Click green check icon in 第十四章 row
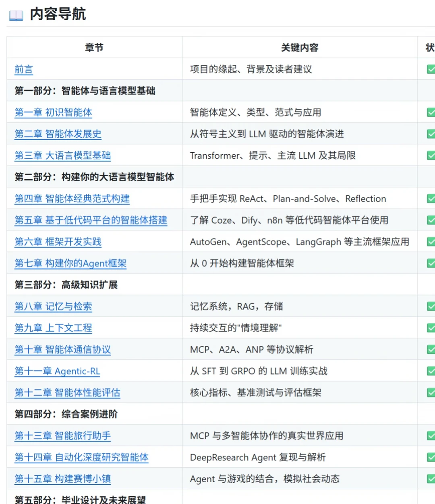The height and width of the screenshot is (504, 435). pyautogui.click(x=431, y=457)
